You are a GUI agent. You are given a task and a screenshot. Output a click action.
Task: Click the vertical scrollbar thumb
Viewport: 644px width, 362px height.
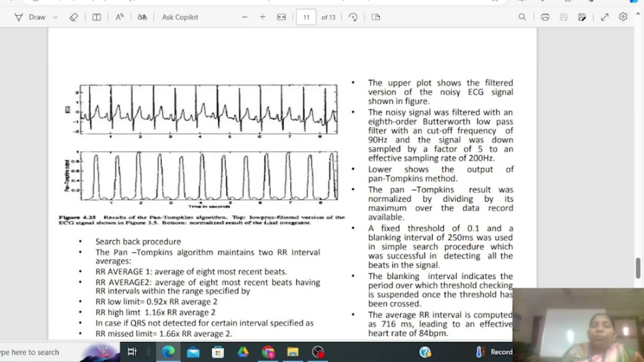coord(638,268)
